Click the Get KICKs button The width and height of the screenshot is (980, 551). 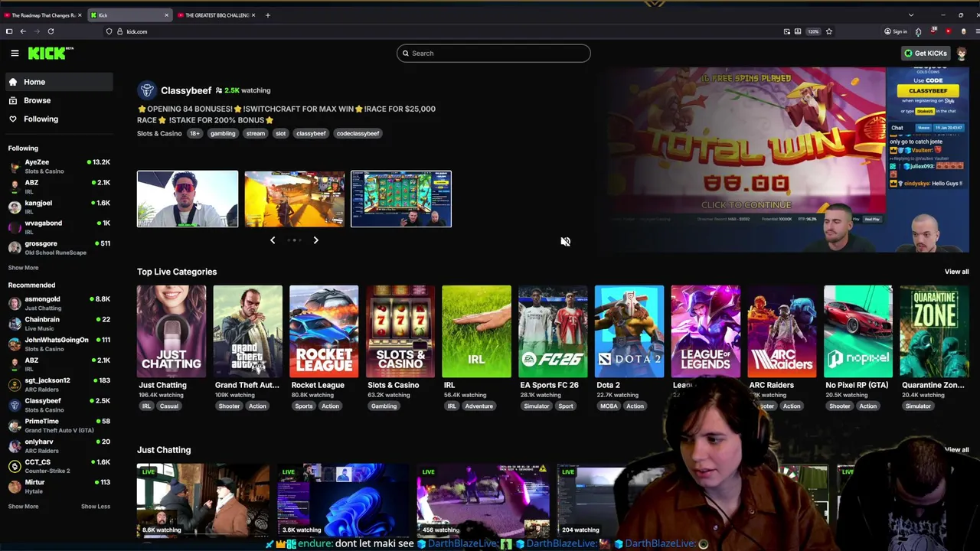[x=926, y=53]
